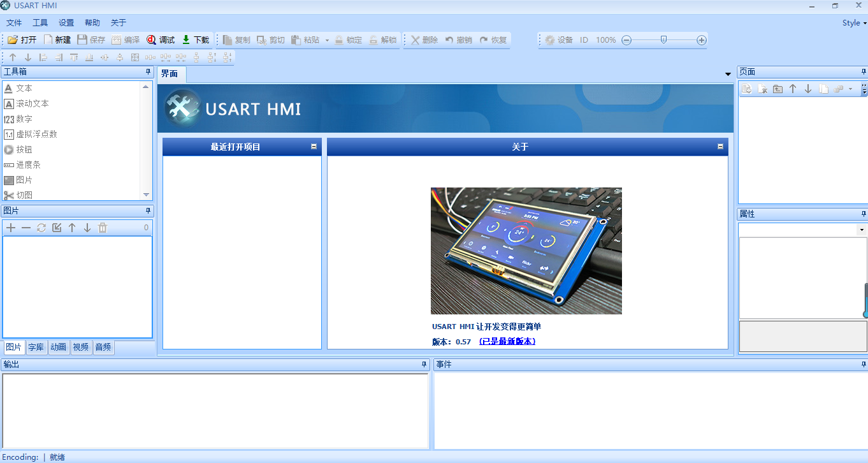868x463 pixels.
Task: Switch to the 音频 audio tab
Action: coord(103,348)
